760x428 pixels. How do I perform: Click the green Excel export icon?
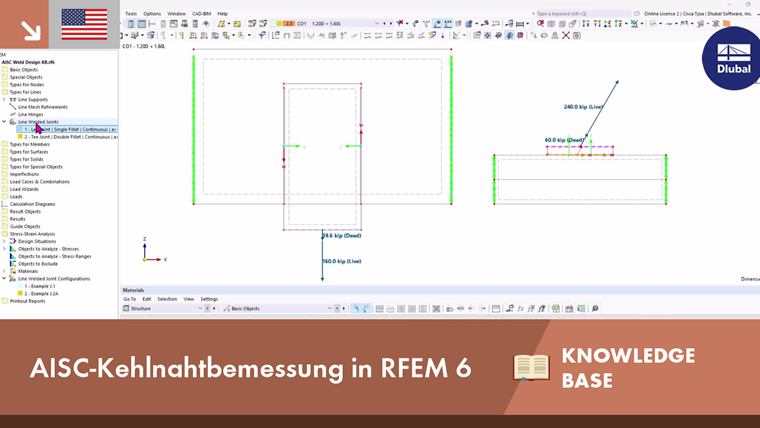[x=556, y=308]
